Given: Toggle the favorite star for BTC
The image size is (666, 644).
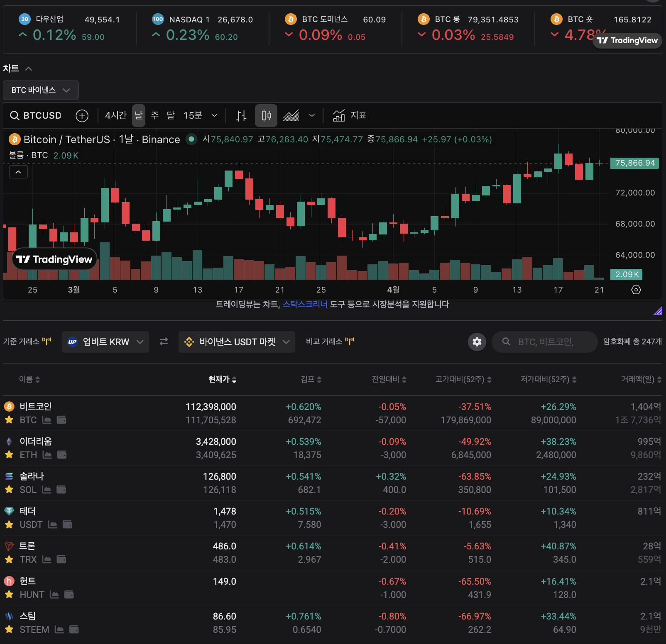Looking at the screenshot, I should [9, 420].
